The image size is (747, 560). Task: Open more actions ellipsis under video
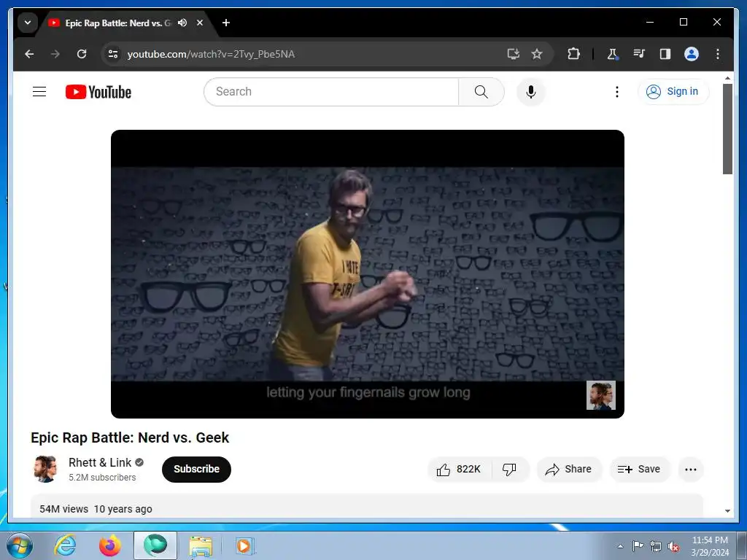(690, 469)
